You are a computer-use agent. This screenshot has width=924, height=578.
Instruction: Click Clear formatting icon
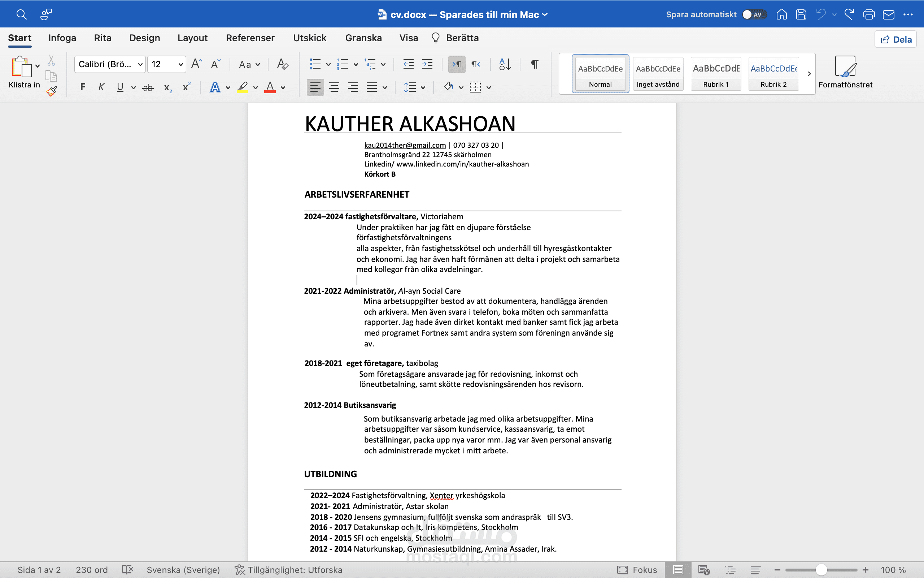tap(283, 64)
